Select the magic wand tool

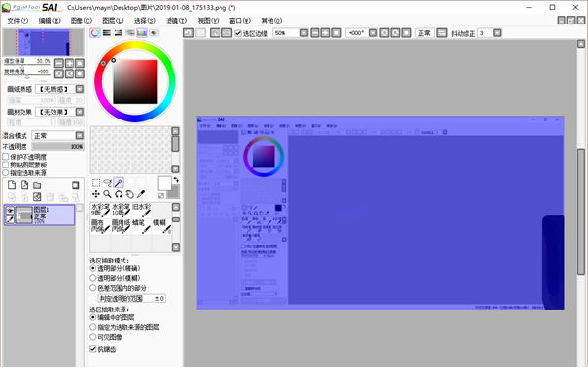pyautogui.click(x=119, y=183)
